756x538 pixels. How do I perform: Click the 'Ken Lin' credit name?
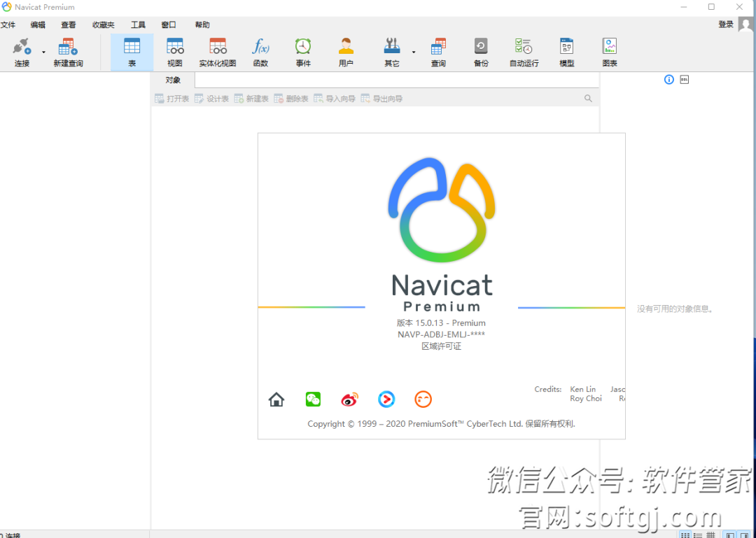coord(583,389)
